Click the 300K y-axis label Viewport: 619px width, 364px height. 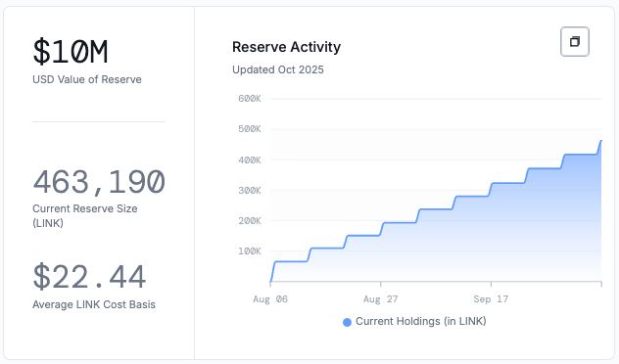click(250, 191)
